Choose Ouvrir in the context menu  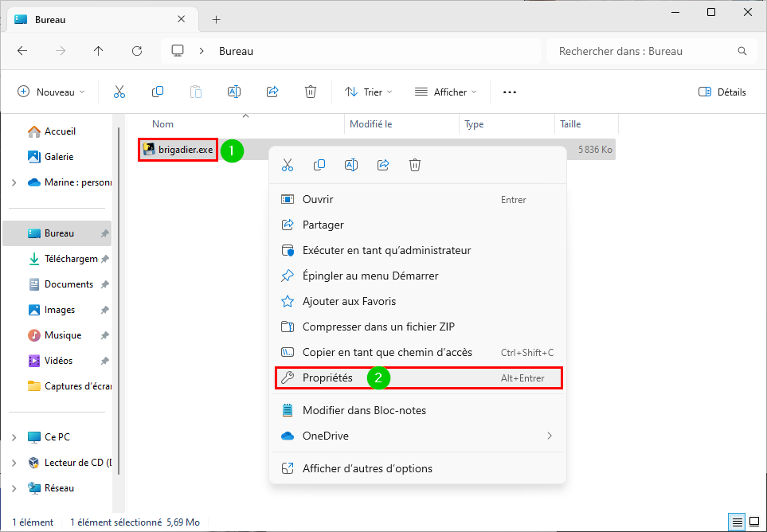417,199
